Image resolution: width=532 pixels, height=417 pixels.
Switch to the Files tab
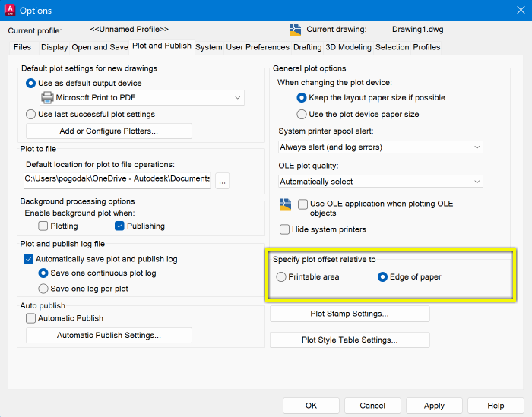(22, 47)
